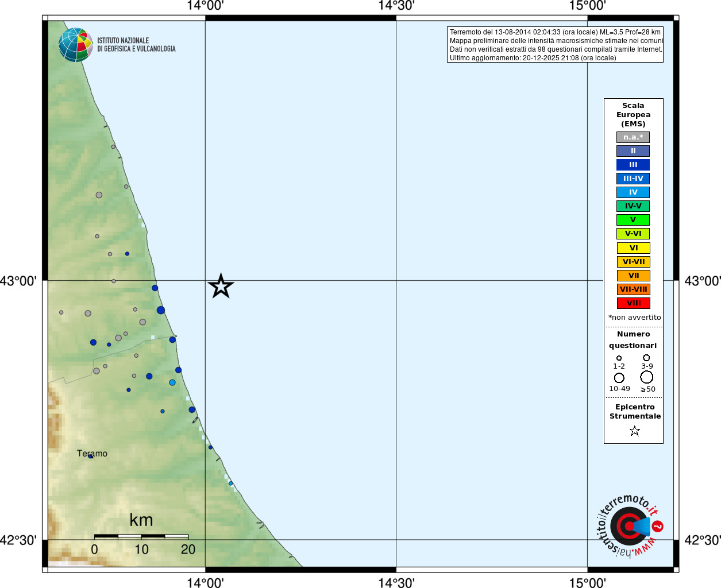Click the Istituto Nazionale di Geofisica text
Image resolution: width=721 pixels, height=588 pixels.
click(136, 45)
